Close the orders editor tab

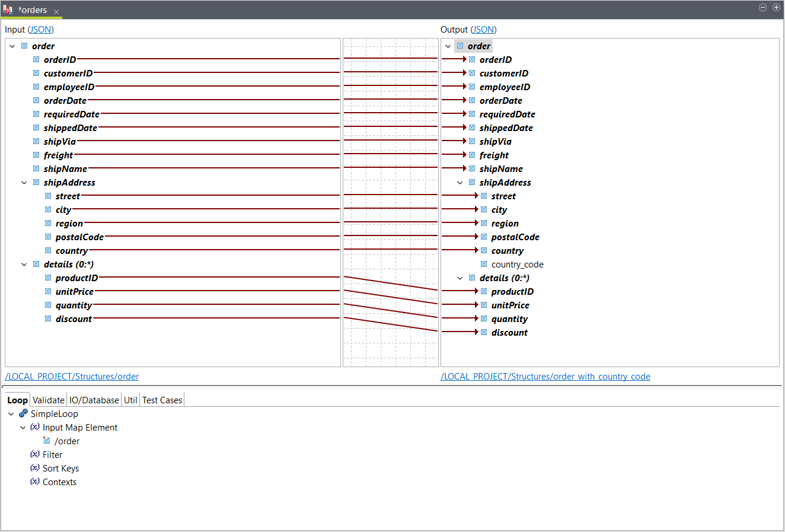tap(56, 11)
